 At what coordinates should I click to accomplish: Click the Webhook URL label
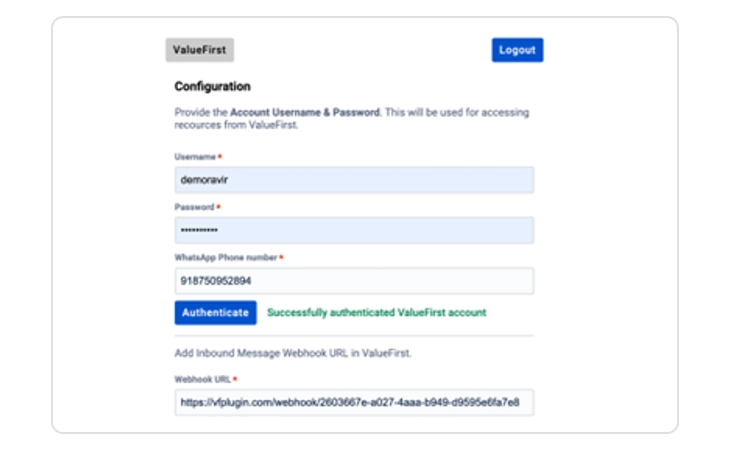(x=203, y=379)
